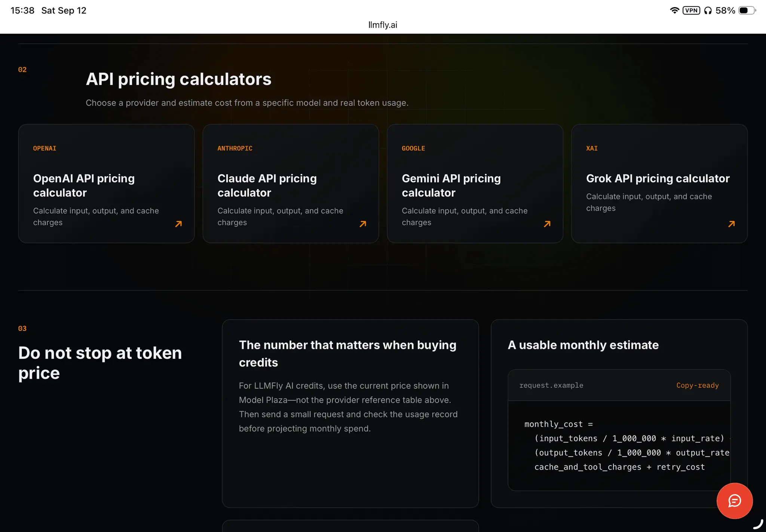Click the OPENAI provider label
The height and width of the screenshot is (532, 766).
point(45,148)
